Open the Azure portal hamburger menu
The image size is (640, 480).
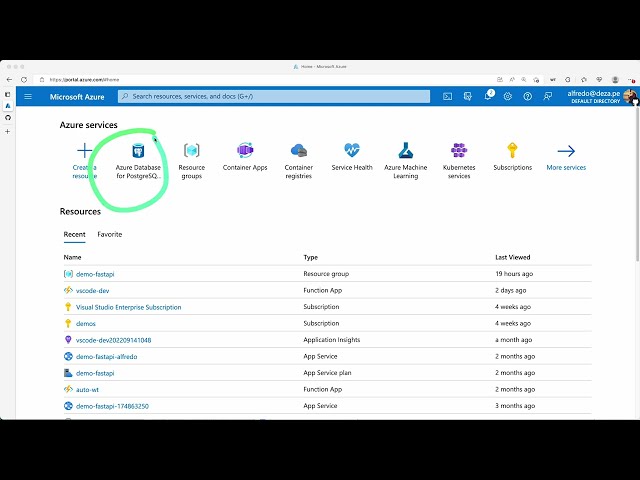[x=28, y=97]
